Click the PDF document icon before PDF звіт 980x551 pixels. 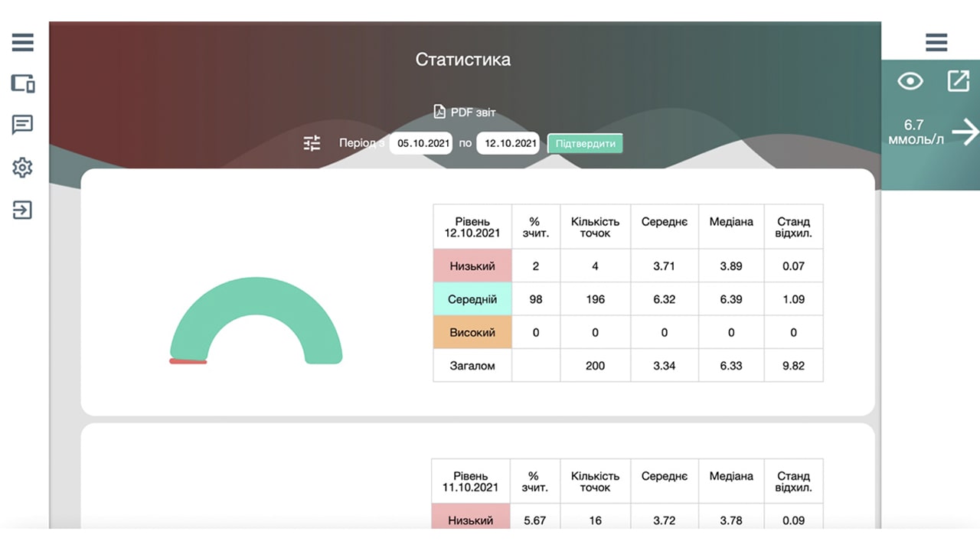point(438,111)
